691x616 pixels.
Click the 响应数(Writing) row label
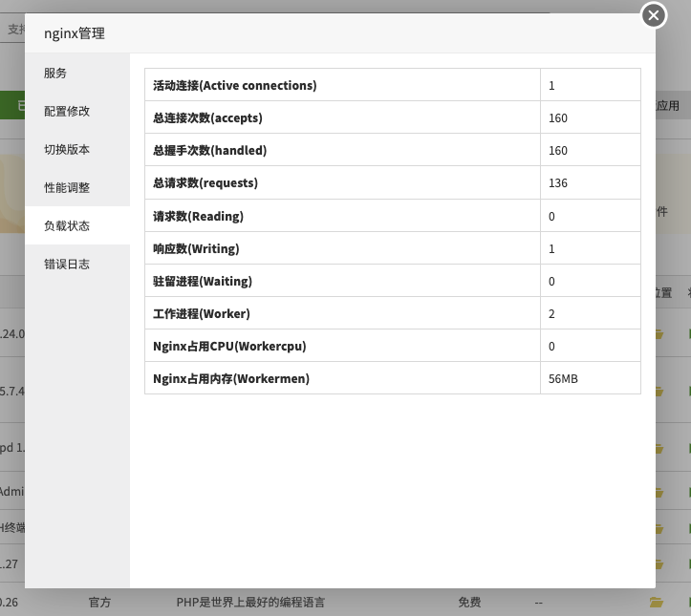click(196, 248)
